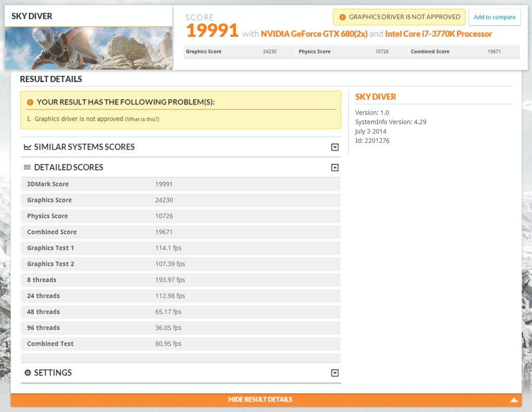Open the 'What is this?' link
The image size is (532, 412).
click(x=142, y=119)
